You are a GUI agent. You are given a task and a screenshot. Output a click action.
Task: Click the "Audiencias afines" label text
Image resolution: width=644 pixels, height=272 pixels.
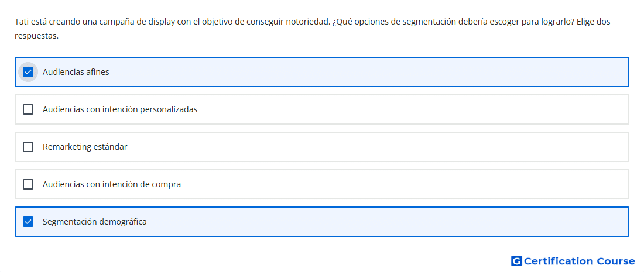(76, 72)
